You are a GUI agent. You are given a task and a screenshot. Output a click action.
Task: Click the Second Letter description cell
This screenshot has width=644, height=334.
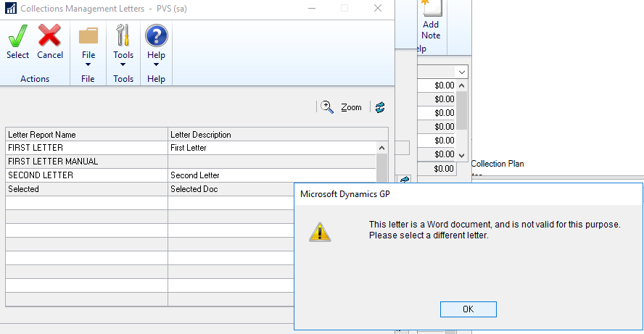[272, 175]
